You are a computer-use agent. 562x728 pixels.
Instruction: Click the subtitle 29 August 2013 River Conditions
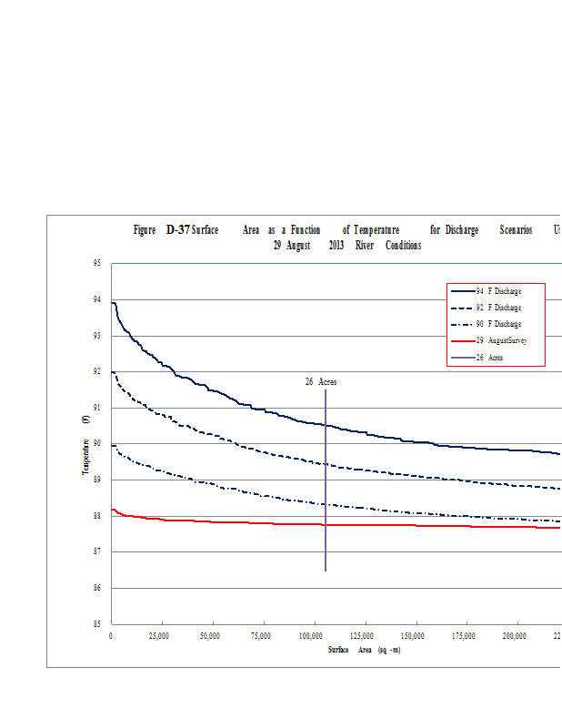[x=346, y=246]
